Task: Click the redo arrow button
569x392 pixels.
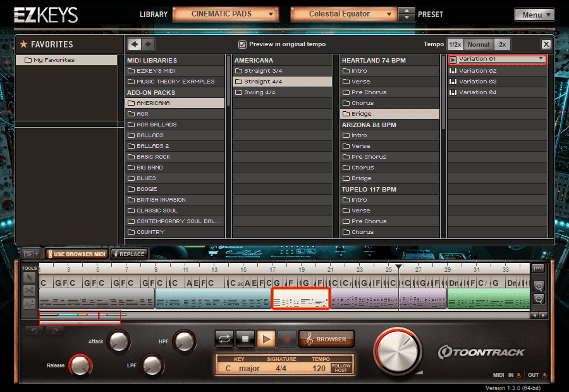Action: click(x=55, y=331)
